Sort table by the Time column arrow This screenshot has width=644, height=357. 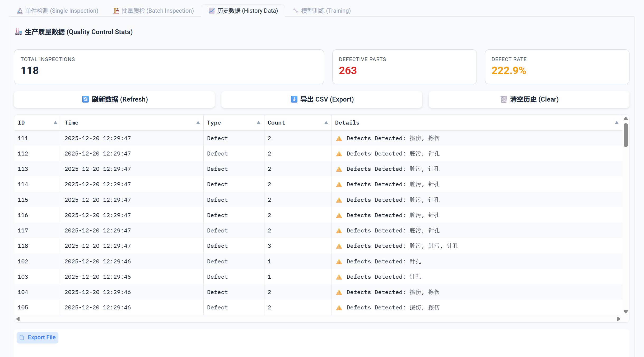point(198,123)
